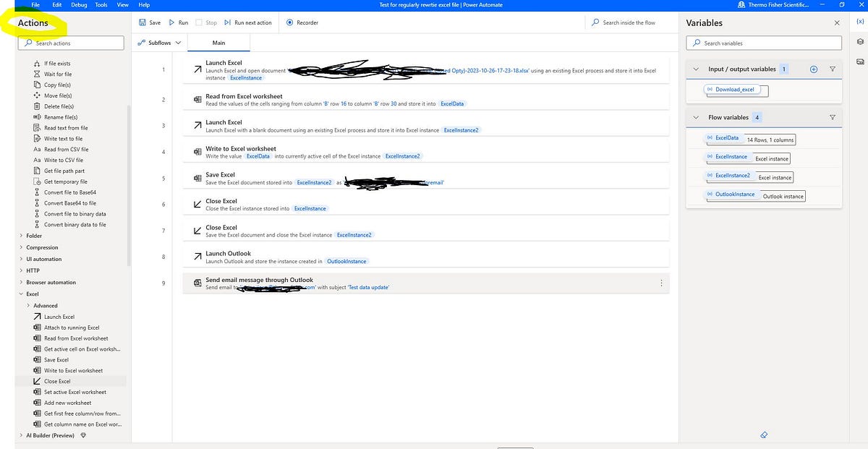Screen dimensions: 868x449
Task: Click the plus icon to add input variable
Action: [x=813, y=69]
